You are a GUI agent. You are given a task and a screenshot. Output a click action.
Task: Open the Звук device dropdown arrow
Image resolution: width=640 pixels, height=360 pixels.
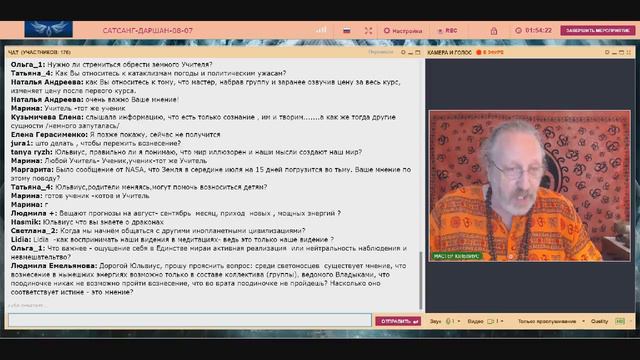[x=459, y=321]
